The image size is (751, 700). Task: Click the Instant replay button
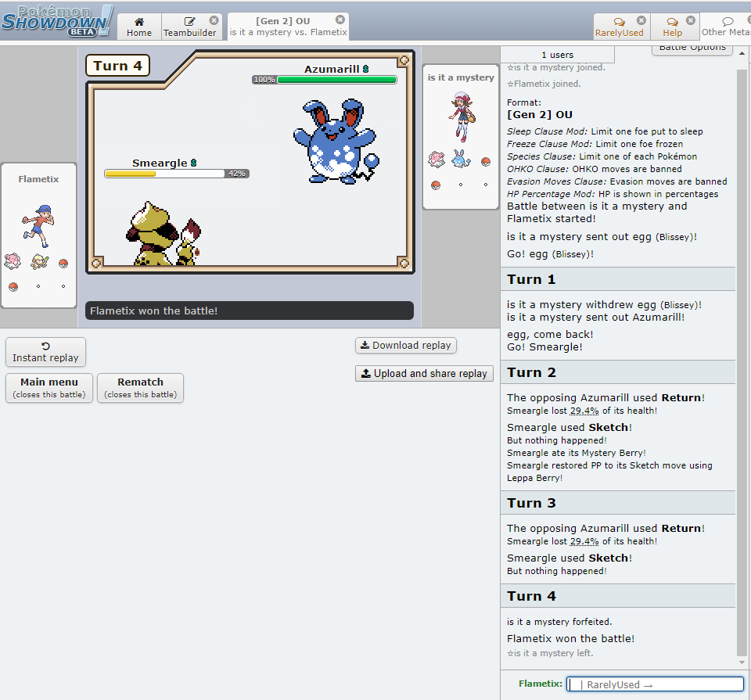pos(45,352)
